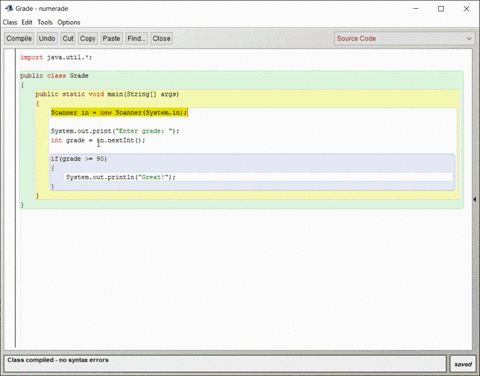480x376 pixels.
Task: Click the 'Class compiled - no syntax errors' message
Action: click(58, 360)
